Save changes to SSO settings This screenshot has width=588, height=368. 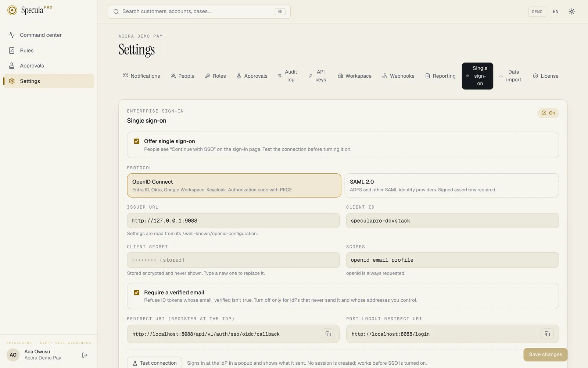545,354
